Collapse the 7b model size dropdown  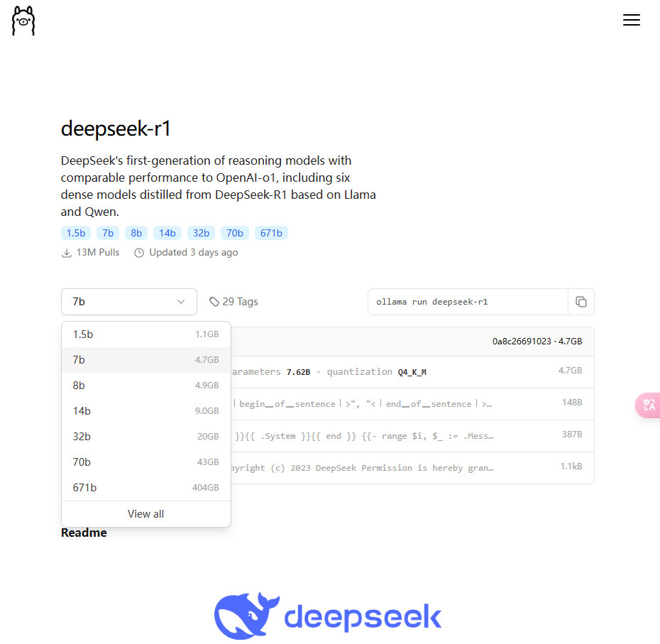coord(128,302)
